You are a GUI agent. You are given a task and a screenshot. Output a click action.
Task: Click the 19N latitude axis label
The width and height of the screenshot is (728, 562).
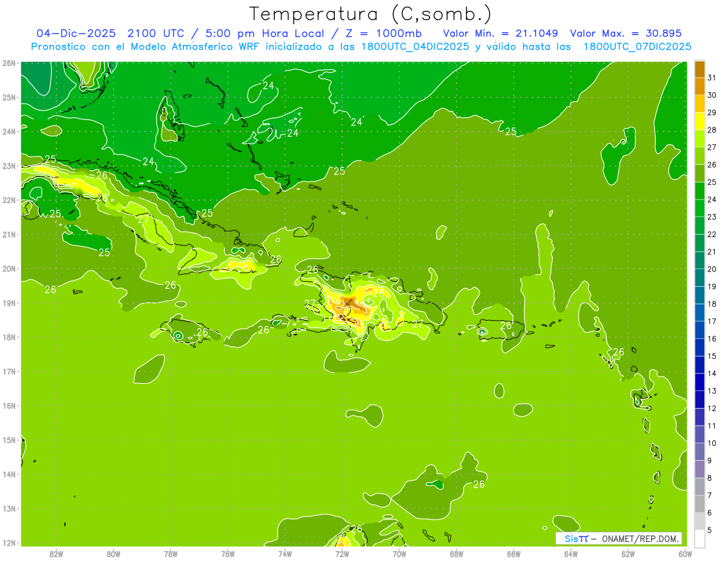(x=9, y=303)
